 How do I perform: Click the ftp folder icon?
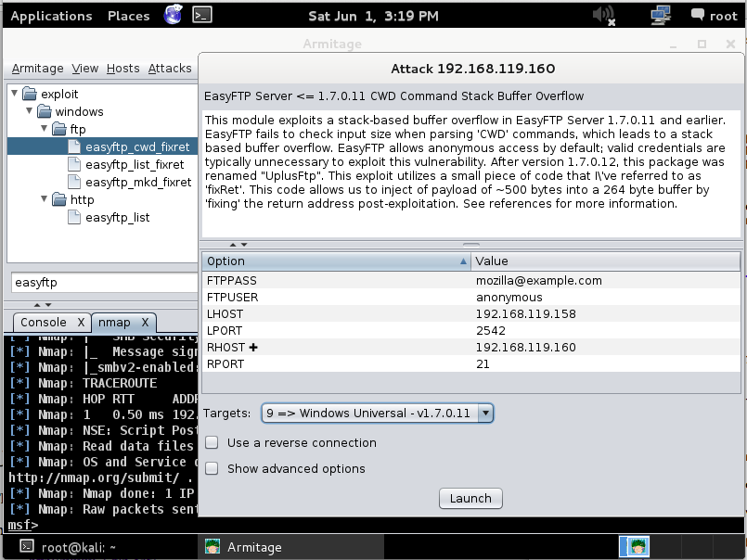(59, 129)
